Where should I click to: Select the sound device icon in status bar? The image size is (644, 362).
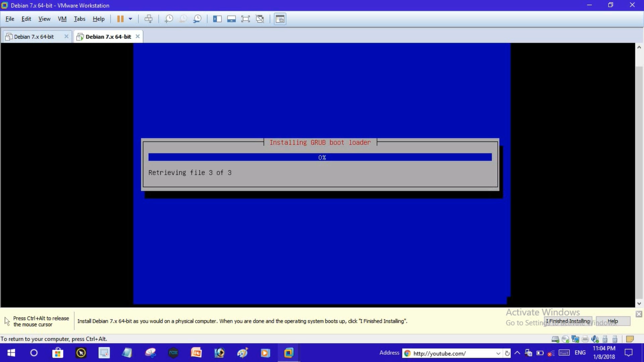pos(594,339)
